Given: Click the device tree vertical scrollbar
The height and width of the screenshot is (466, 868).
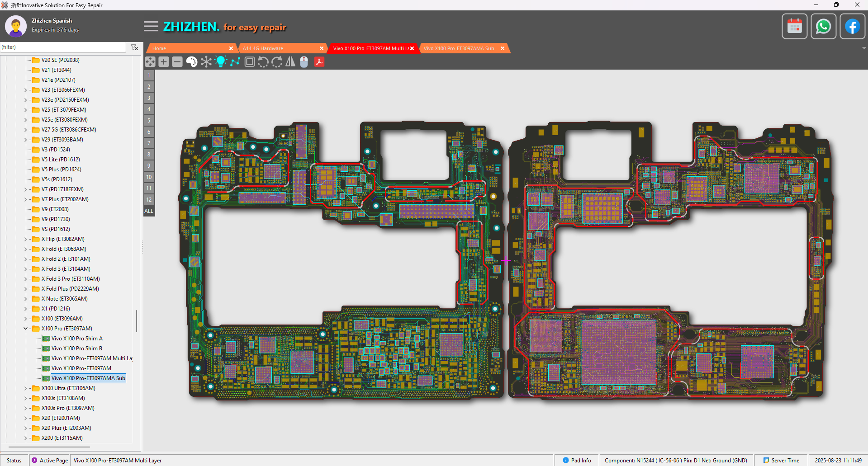Looking at the screenshot, I should coord(137,320).
